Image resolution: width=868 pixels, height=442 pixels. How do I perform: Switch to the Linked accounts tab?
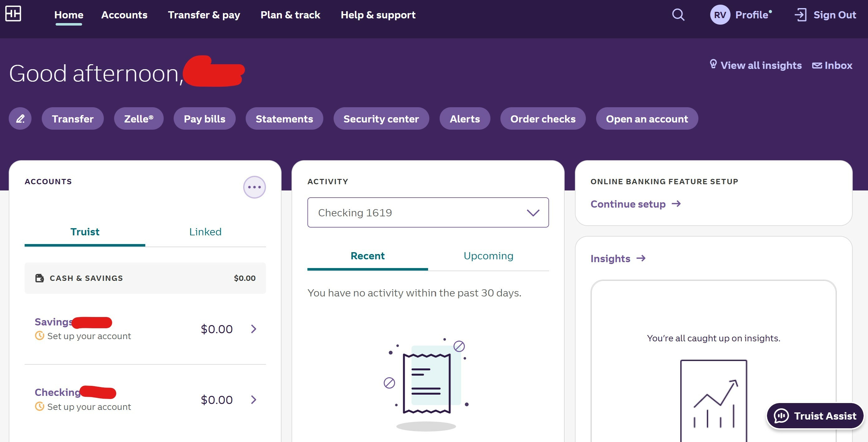point(205,232)
